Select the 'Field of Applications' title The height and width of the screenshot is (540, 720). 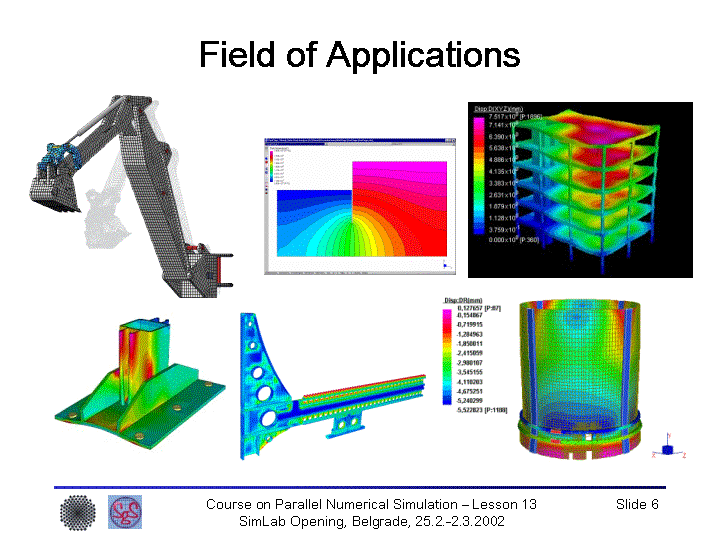[359, 54]
